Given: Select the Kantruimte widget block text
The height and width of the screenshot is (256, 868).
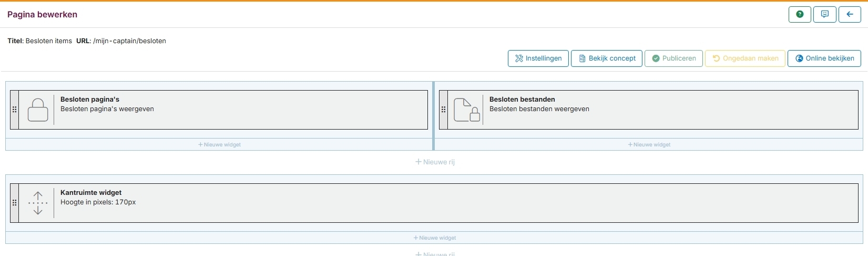Looking at the screenshot, I should point(91,193).
